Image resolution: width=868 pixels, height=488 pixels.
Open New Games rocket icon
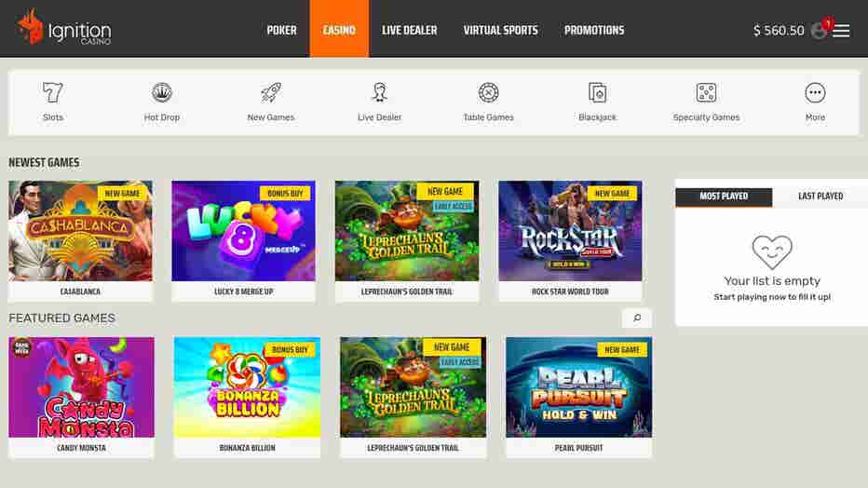(271, 92)
